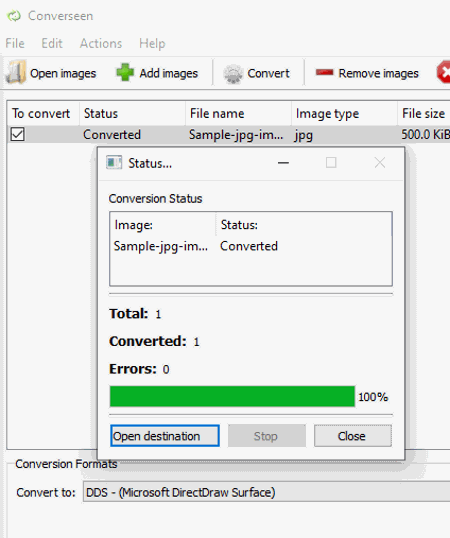Image resolution: width=450 pixels, height=538 pixels.
Task: Click the green plus Add images icon
Action: (125, 72)
